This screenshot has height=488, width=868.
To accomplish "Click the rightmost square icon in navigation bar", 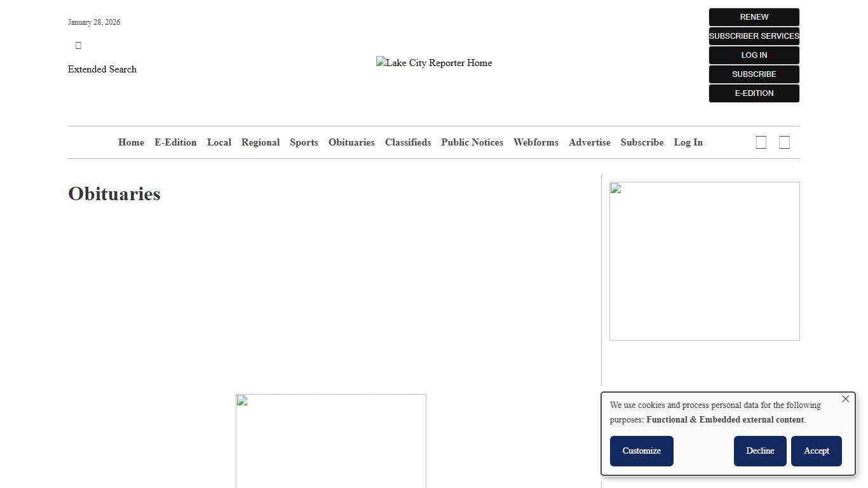I will (x=784, y=142).
